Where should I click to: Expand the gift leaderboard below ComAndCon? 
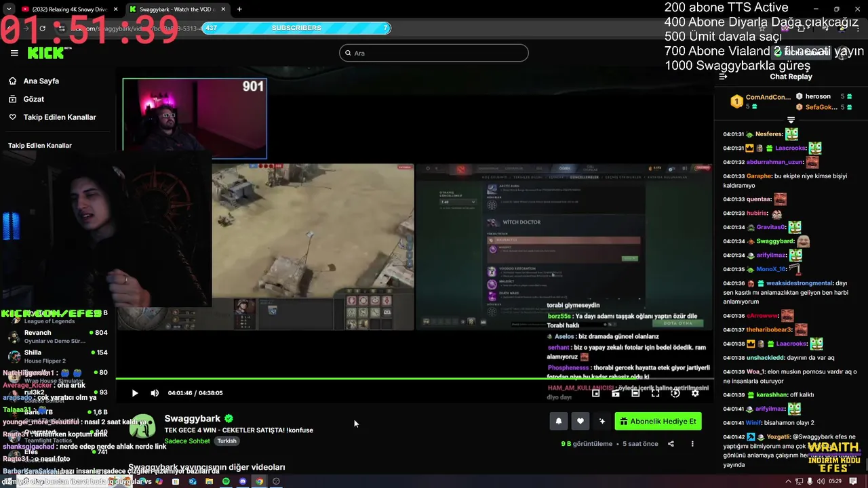[791, 120]
